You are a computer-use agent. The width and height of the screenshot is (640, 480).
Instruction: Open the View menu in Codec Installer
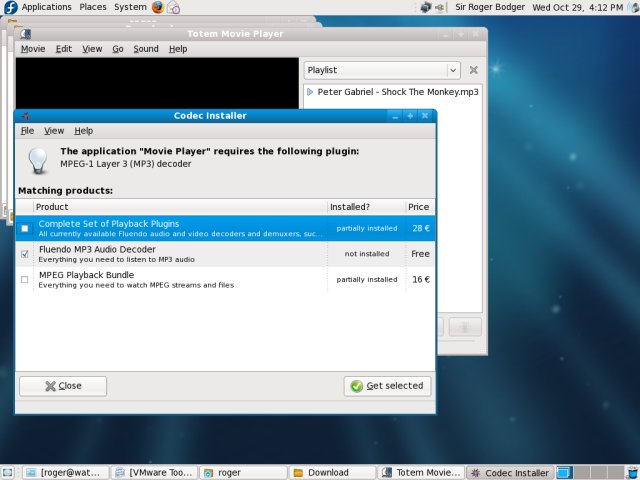coord(54,131)
